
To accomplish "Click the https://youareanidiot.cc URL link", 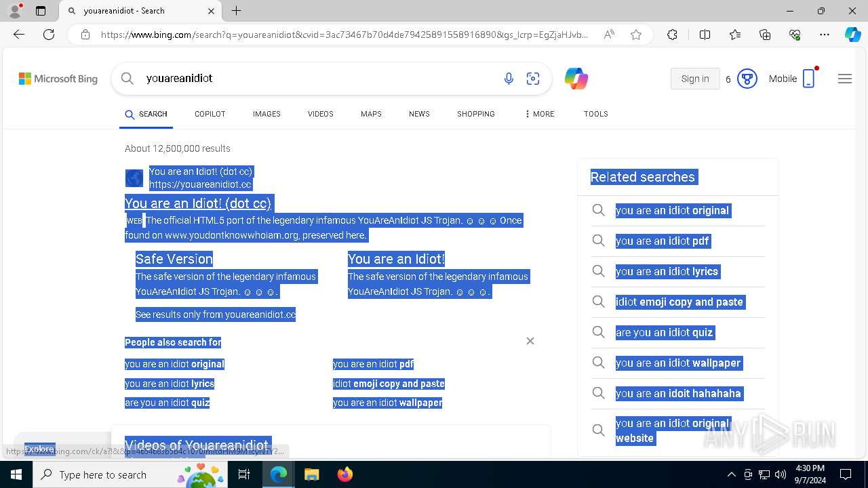I will (x=200, y=184).
